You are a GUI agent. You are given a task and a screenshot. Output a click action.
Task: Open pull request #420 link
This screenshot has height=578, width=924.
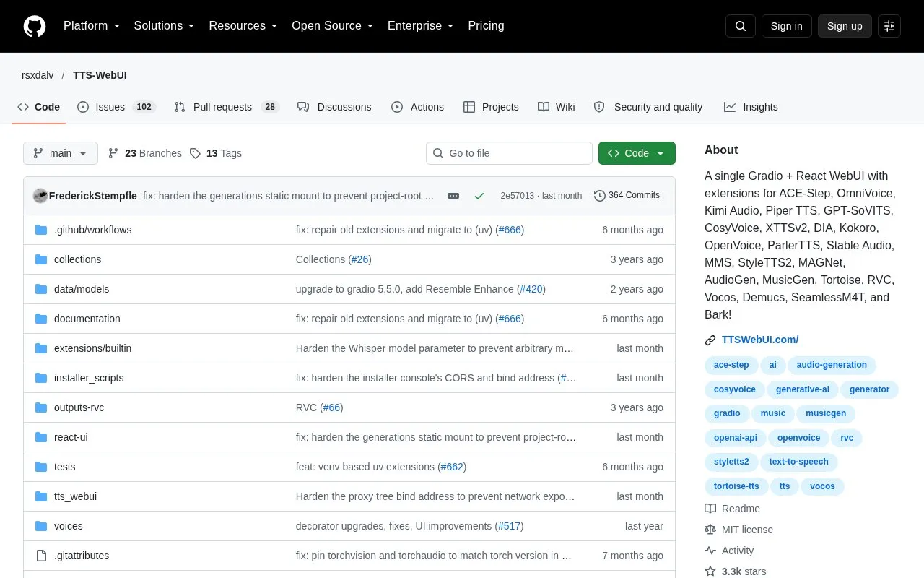(x=531, y=289)
